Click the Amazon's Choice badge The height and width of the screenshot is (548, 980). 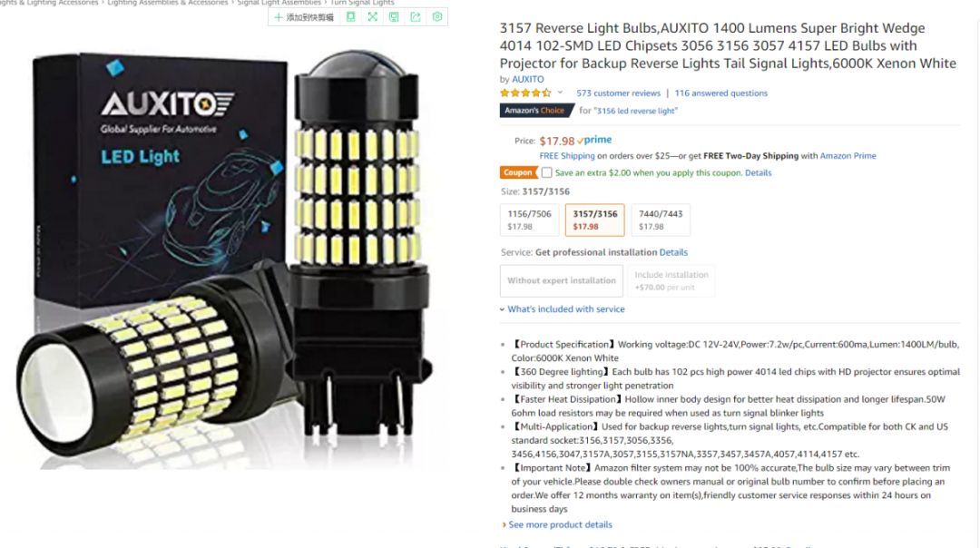point(537,111)
